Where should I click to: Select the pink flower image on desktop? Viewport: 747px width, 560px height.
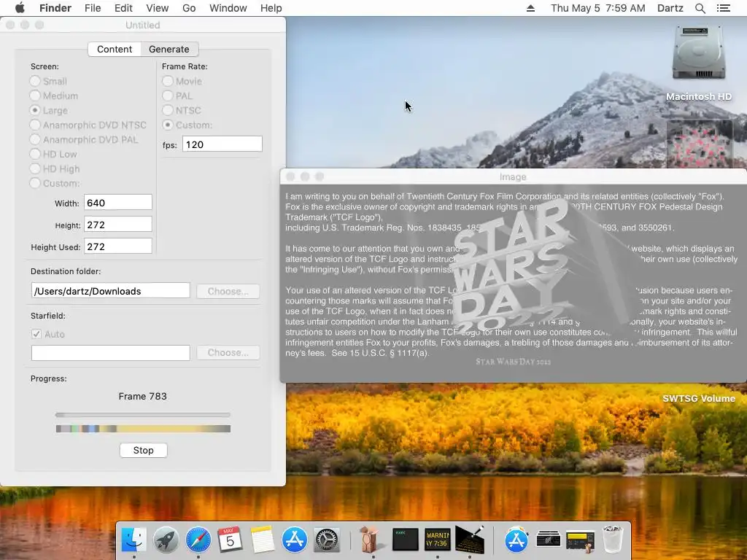pyautogui.click(x=698, y=145)
